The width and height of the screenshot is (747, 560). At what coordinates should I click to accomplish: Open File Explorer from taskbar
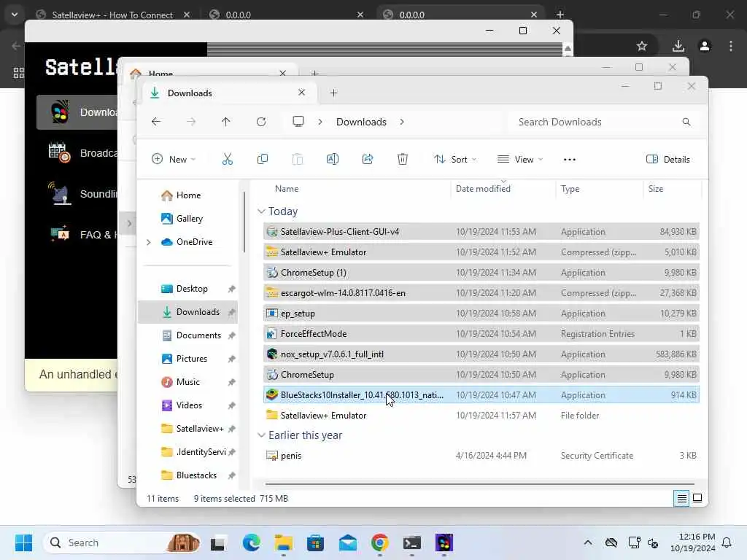click(284, 542)
